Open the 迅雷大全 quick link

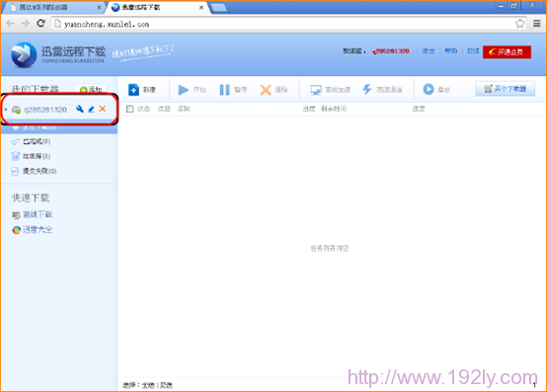[38, 230]
